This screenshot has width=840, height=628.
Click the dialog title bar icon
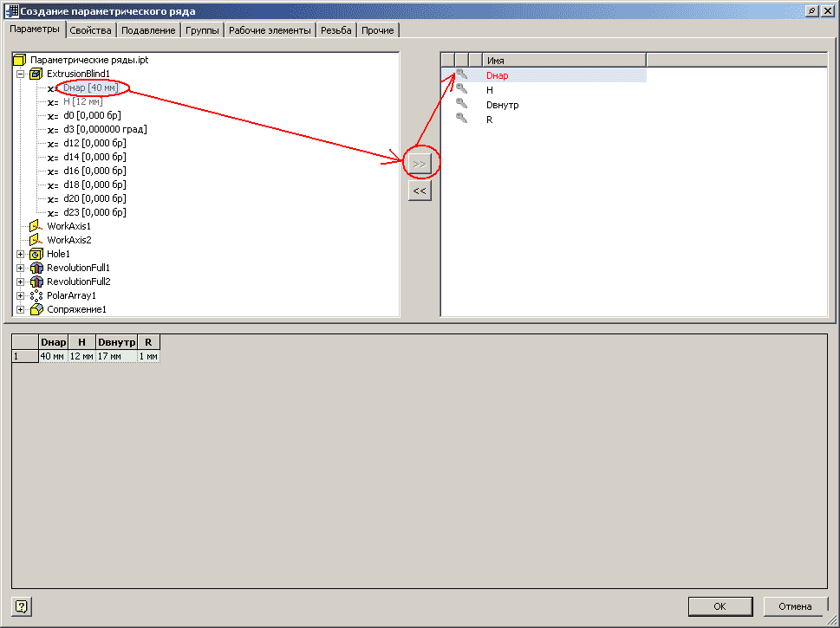tap(11, 10)
